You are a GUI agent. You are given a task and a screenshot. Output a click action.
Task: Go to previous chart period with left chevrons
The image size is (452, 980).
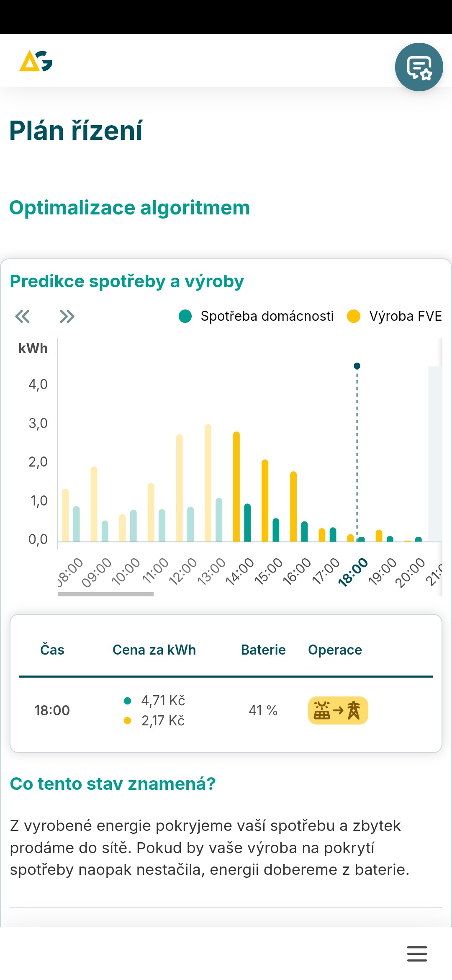tap(23, 316)
